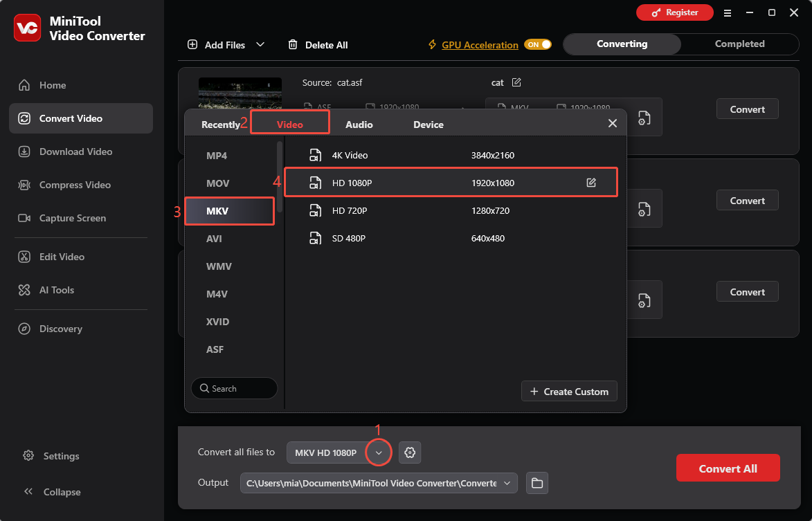Image resolution: width=812 pixels, height=521 pixels.
Task: Select ASF format
Action: [230, 349]
